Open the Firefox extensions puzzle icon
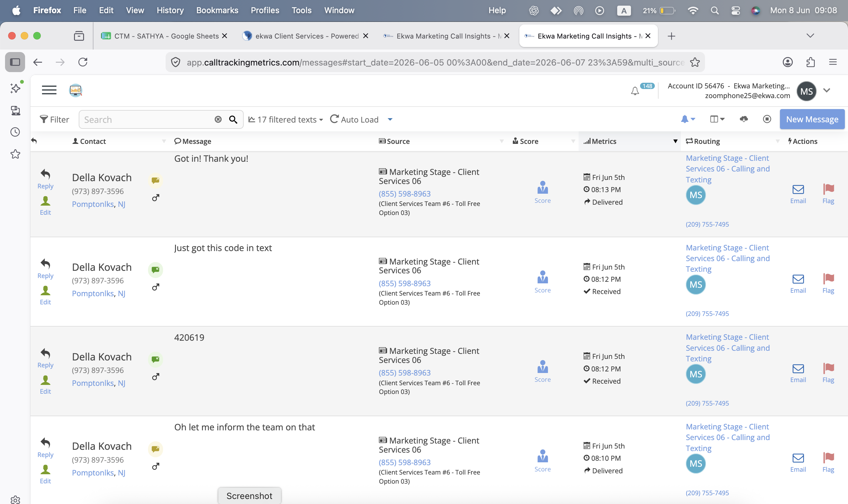Image resolution: width=848 pixels, height=504 pixels. [x=810, y=62]
